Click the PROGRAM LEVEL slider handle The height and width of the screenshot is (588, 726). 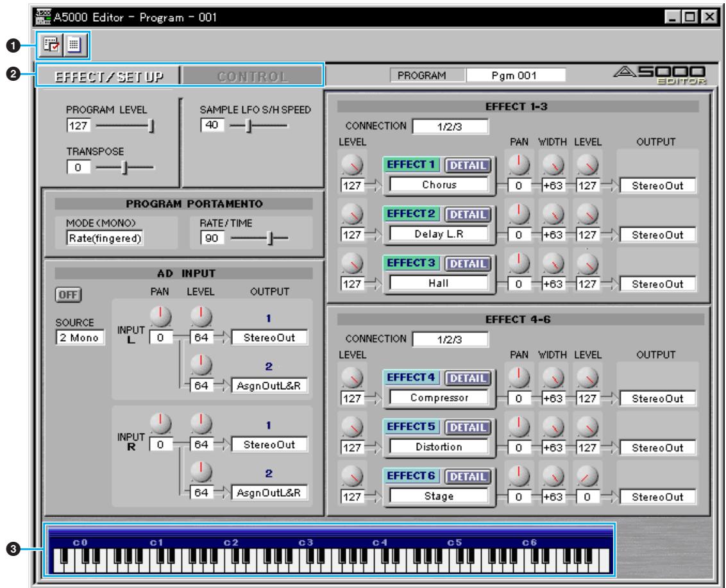point(151,126)
